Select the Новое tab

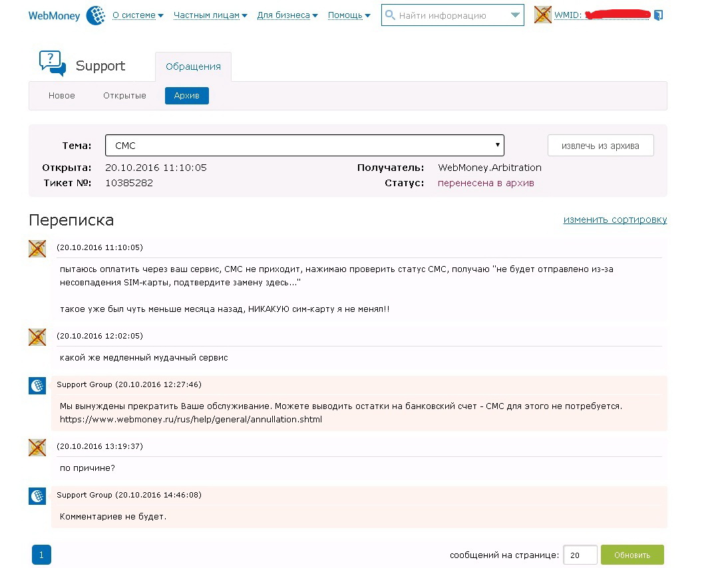pos(62,96)
